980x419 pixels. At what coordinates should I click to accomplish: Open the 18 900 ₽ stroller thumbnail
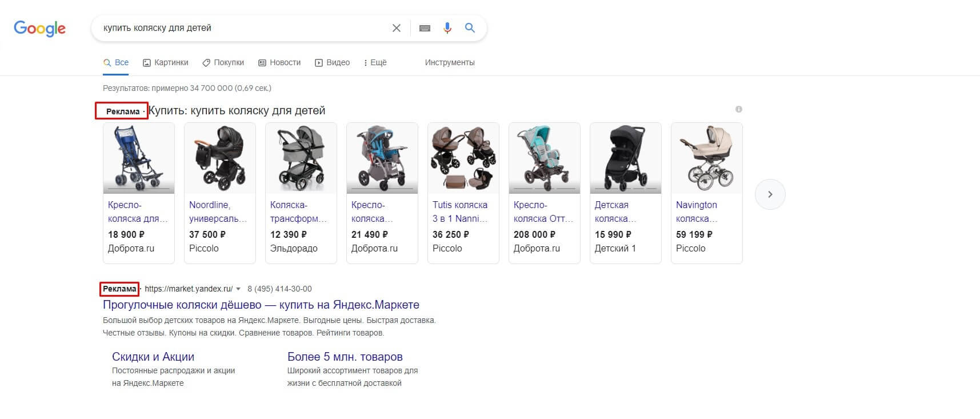pyautogui.click(x=139, y=158)
